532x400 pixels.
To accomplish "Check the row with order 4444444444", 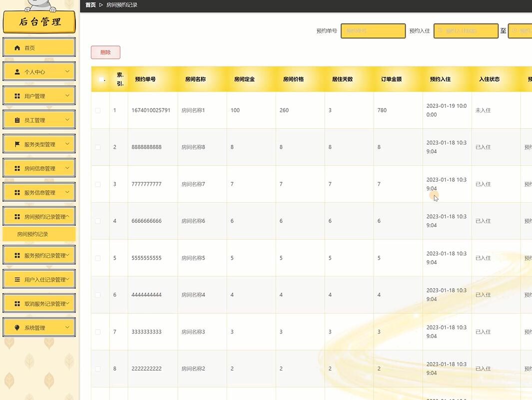I will tap(98, 295).
